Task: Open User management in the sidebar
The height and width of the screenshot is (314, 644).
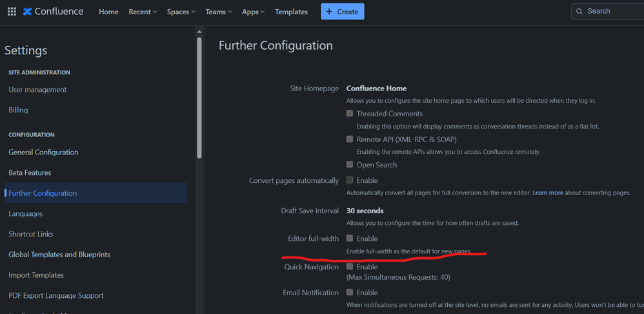Action: click(x=37, y=90)
